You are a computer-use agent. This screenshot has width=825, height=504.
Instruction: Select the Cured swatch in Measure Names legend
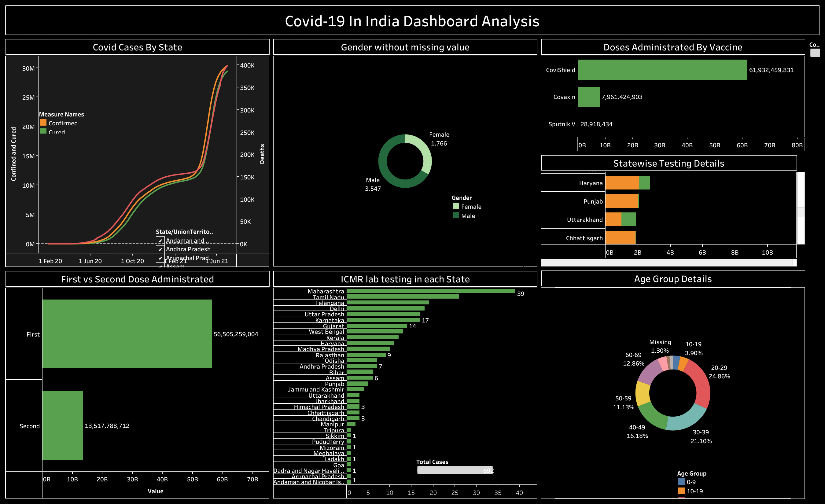[44, 132]
